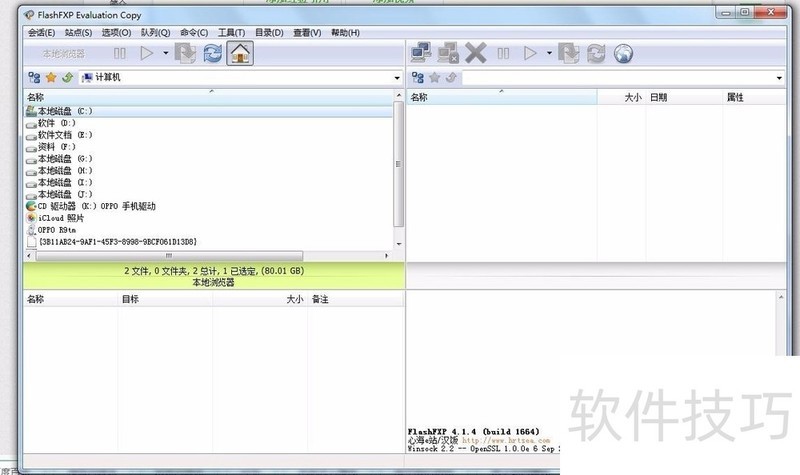This screenshot has height=475, width=800.
Task: Sort right pane by 日期 column
Action: (684, 97)
